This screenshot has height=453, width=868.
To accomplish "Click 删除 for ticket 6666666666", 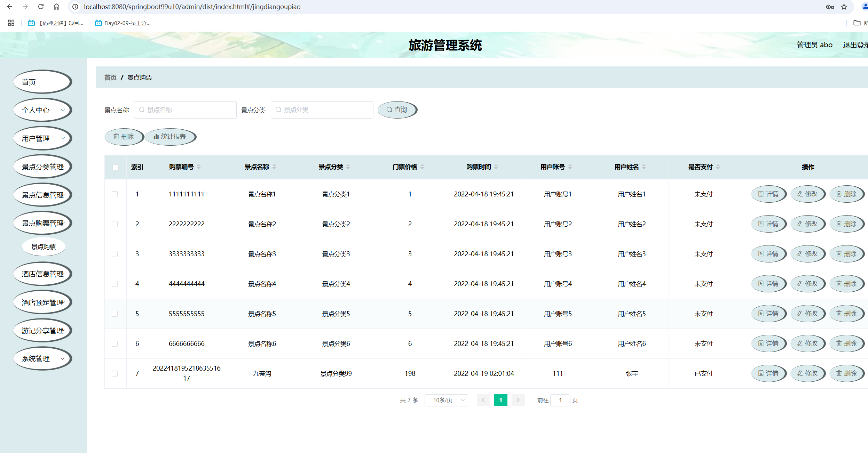I will pos(846,343).
